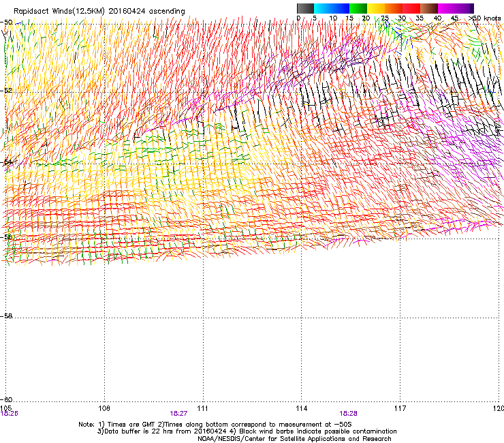Click the longitude label 114
Screen dimensions: 504x443
click(x=302, y=408)
